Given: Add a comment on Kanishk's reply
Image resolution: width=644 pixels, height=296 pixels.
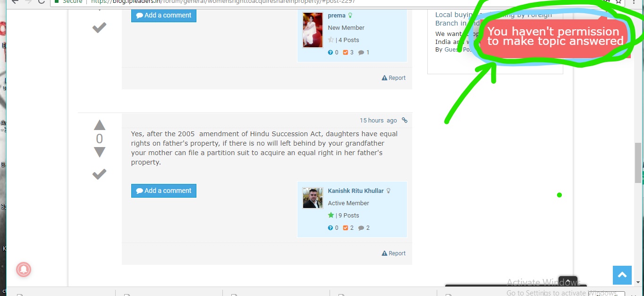Looking at the screenshot, I should pyautogui.click(x=163, y=191).
